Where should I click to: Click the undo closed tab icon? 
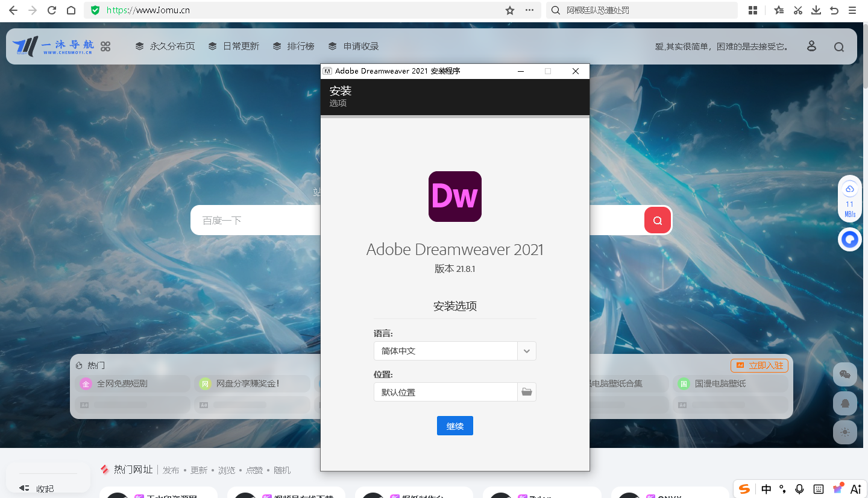pos(834,10)
